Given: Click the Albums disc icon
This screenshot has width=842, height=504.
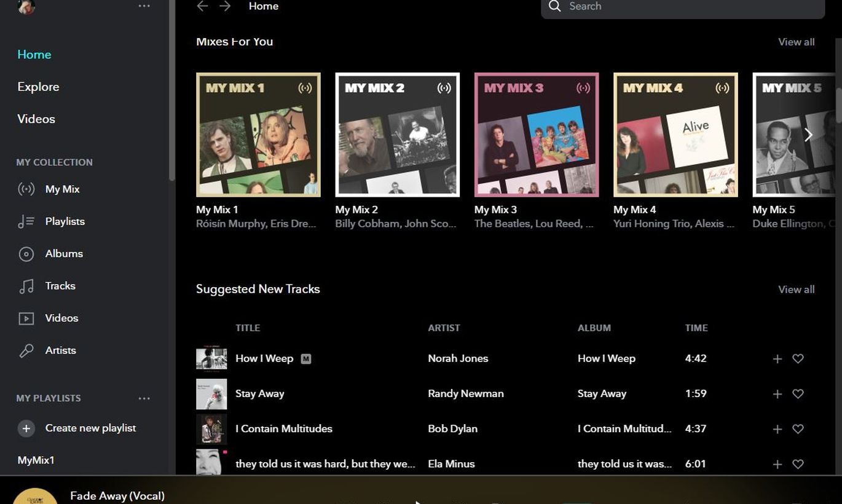Looking at the screenshot, I should coord(26,253).
